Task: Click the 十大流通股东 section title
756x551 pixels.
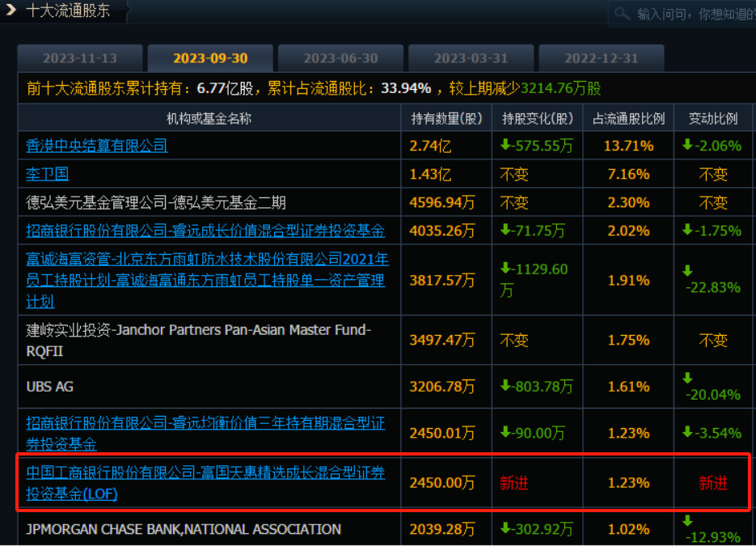Action: point(68,11)
